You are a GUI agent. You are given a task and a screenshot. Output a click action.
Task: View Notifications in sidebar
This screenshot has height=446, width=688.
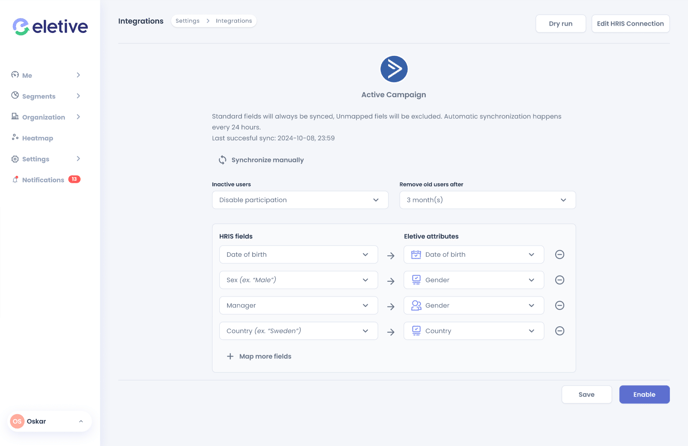tap(46, 180)
